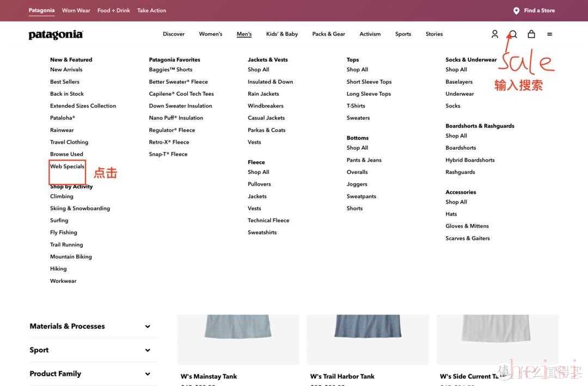The image size is (588, 386).
Task: Go to New Arrivals
Action: coord(66,69)
